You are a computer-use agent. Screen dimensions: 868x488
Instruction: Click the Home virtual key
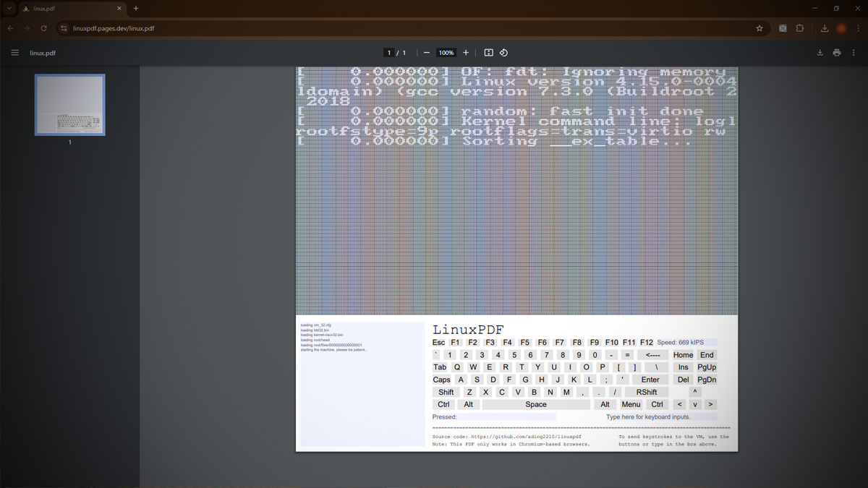click(x=683, y=355)
